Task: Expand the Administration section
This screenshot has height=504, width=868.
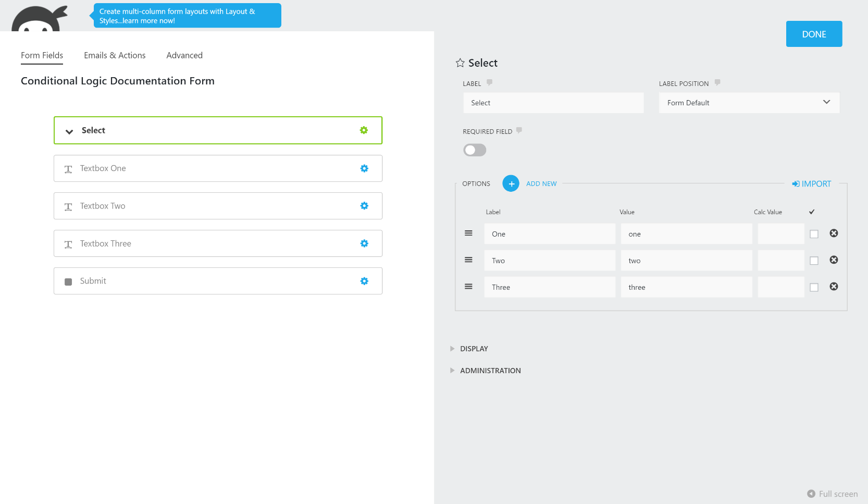Action: (x=490, y=371)
